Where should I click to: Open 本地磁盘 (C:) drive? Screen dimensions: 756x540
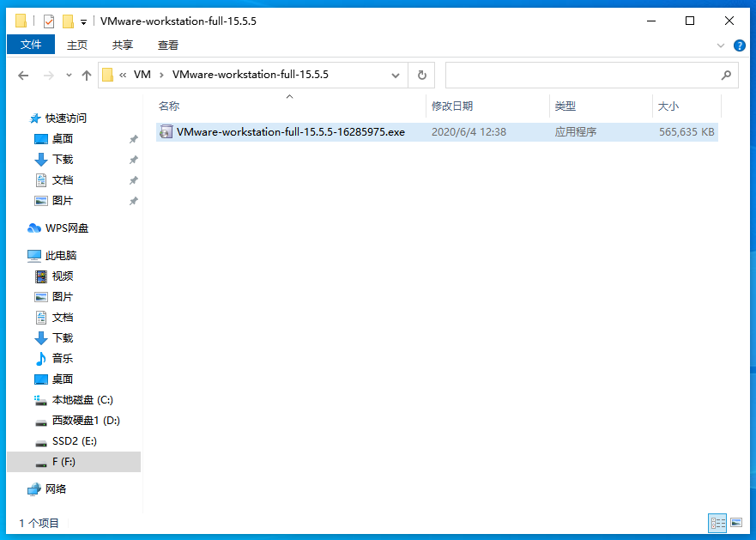[x=82, y=400]
